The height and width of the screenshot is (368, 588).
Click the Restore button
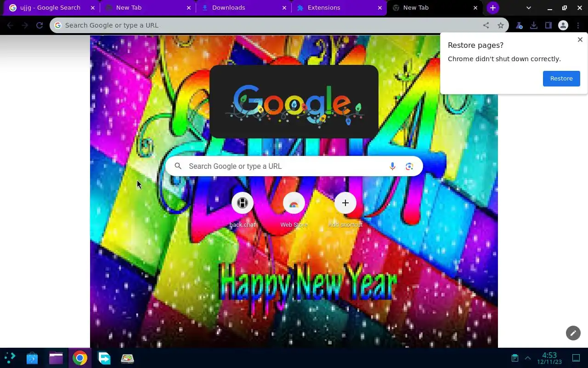click(561, 79)
